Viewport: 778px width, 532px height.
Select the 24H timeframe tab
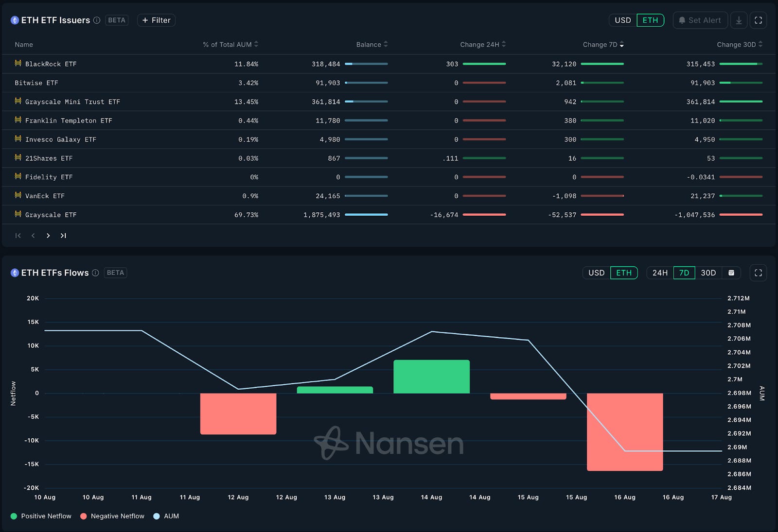(660, 273)
